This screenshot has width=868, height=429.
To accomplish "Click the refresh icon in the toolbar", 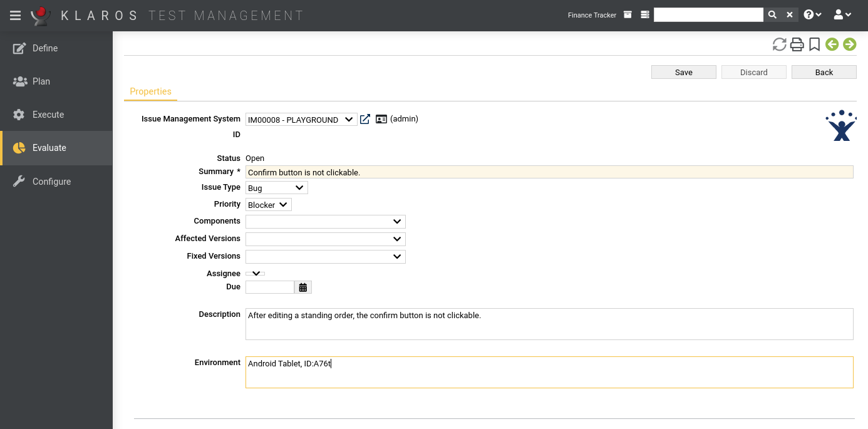I will [779, 44].
